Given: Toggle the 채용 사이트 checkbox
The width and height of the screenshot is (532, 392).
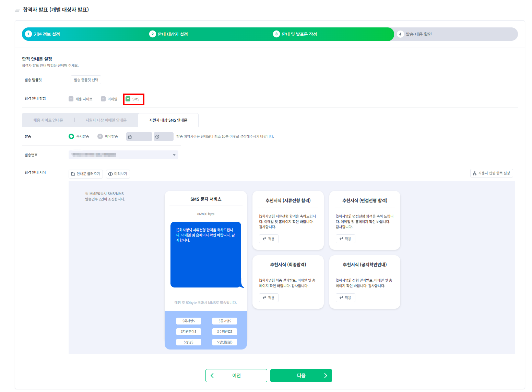Looking at the screenshot, I should [x=71, y=99].
